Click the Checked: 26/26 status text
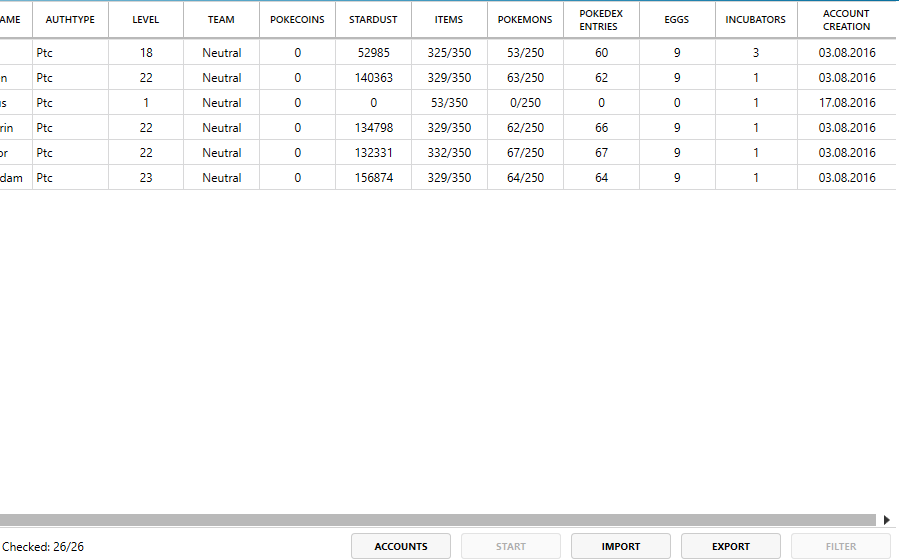Image resolution: width=899 pixels, height=560 pixels. click(x=43, y=547)
